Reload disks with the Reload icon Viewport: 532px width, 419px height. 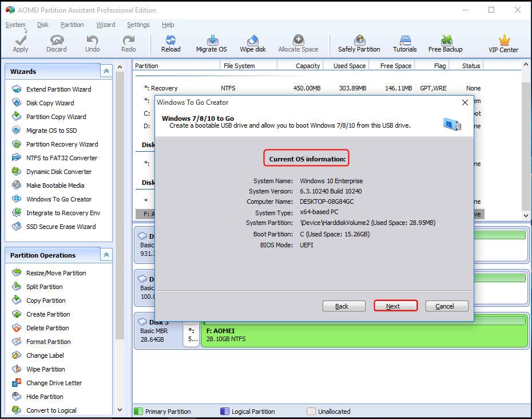tap(170, 44)
